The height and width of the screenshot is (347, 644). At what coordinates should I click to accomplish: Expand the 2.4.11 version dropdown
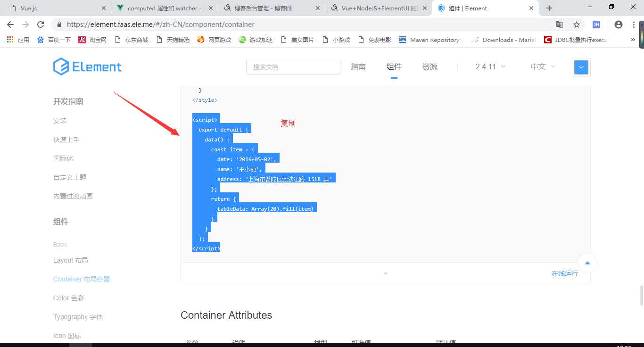pyautogui.click(x=490, y=67)
